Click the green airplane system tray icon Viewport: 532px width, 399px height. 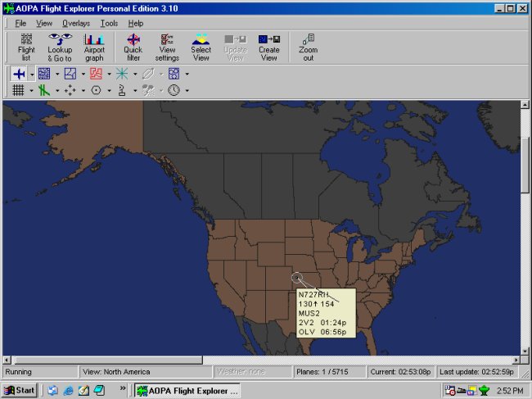click(484, 391)
